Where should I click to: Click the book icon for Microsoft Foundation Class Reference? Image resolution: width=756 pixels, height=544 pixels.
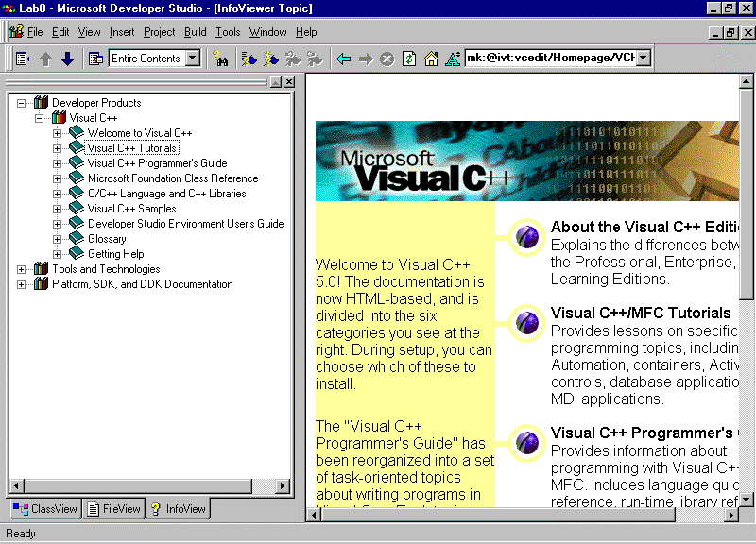click(77, 178)
